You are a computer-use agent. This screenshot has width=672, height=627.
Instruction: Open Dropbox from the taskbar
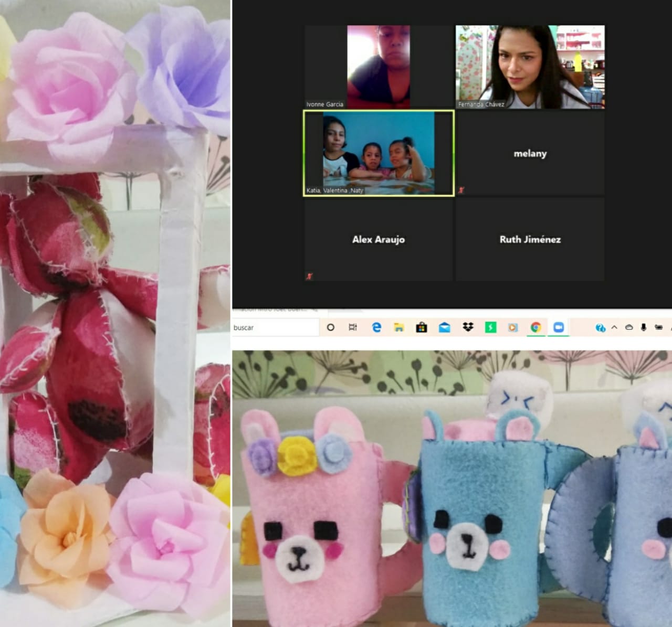point(468,327)
